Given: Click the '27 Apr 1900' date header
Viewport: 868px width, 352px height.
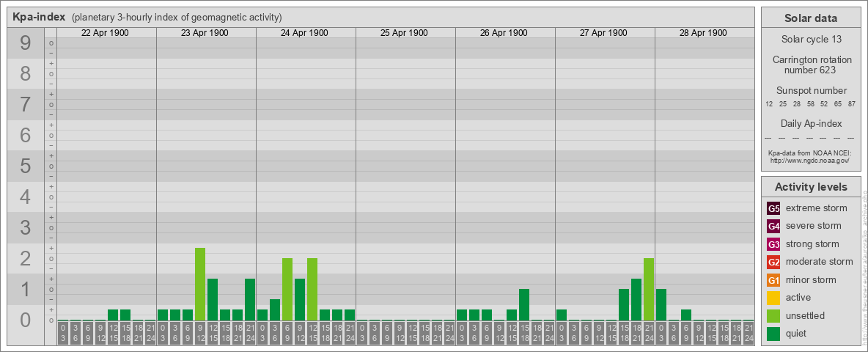Looking at the screenshot, I should pyautogui.click(x=603, y=33).
